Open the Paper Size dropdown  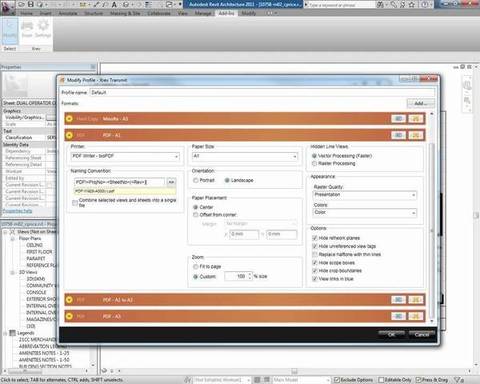click(245, 156)
